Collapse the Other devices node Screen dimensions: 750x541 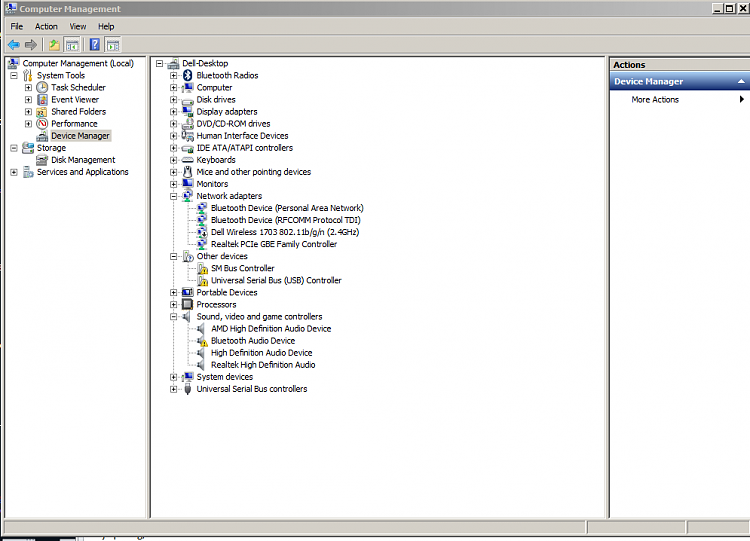point(174,256)
